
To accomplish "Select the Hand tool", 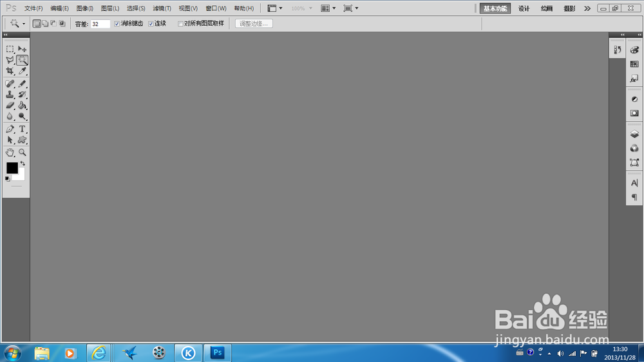I will click(10, 153).
